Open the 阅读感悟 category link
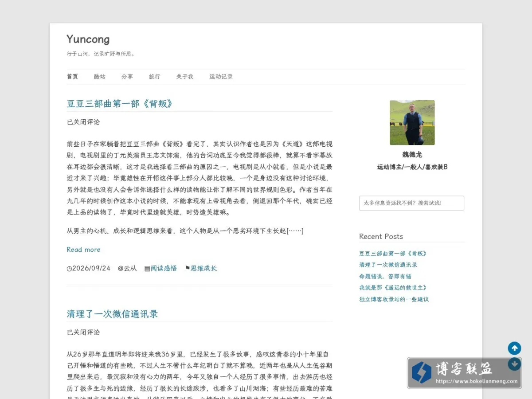532x399 pixels. point(164,268)
